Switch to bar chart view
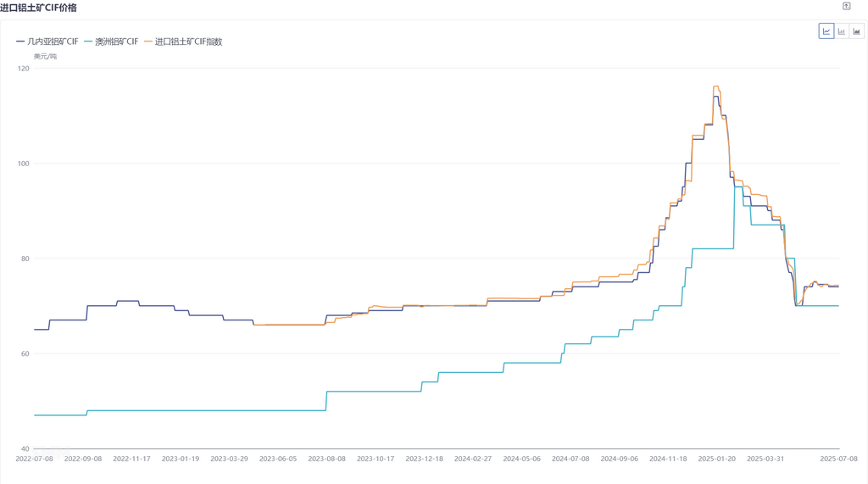The width and height of the screenshot is (868, 484). pyautogui.click(x=842, y=31)
